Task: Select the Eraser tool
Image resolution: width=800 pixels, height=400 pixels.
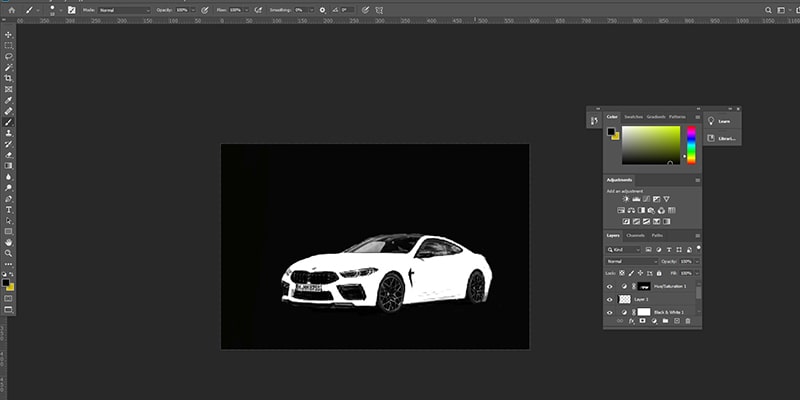Action: click(8, 155)
